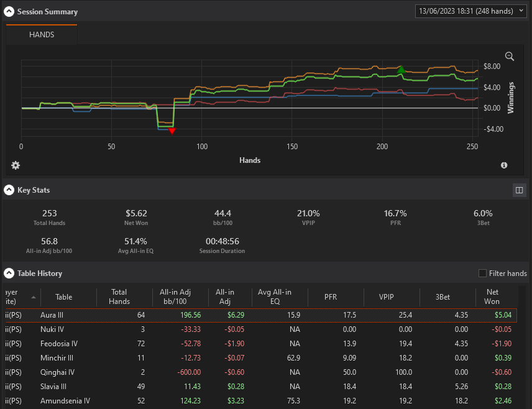Viewport: 532px width, 409px height.
Task: Open the session date dropdown
Action: [470, 11]
